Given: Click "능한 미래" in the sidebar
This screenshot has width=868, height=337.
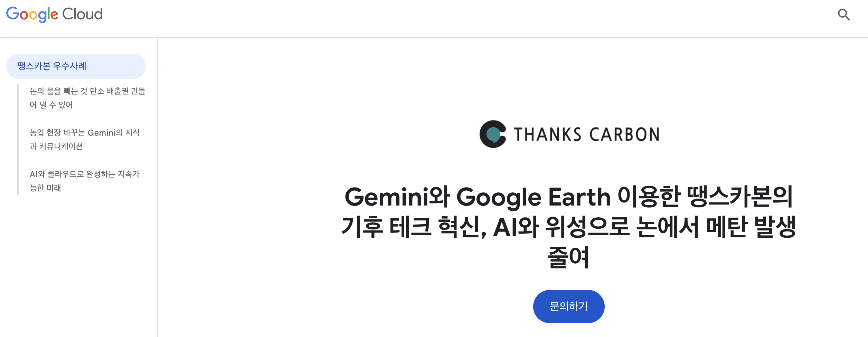Looking at the screenshot, I should (45, 188).
